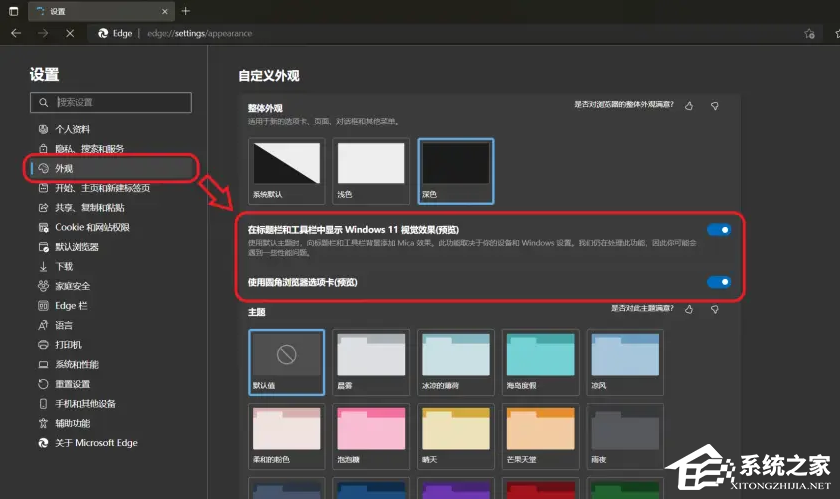840x499 pixels.
Task: Click the thumbs up icon for theme feedback
Action: click(689, 310)
